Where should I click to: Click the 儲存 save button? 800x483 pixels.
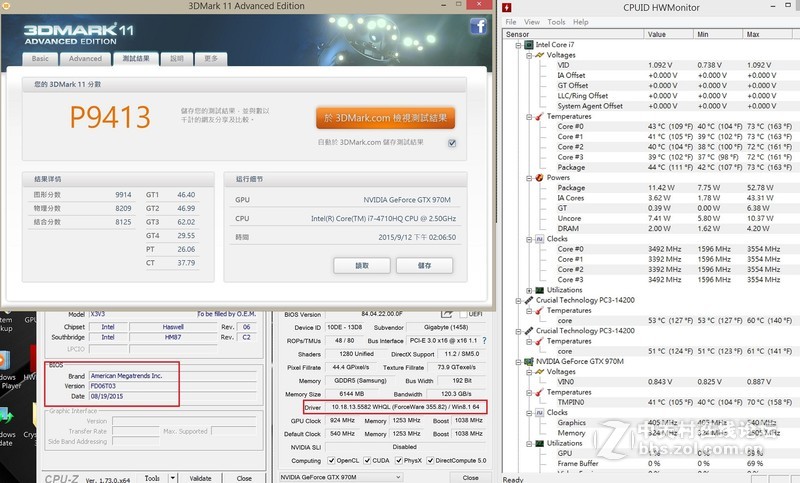424,266
